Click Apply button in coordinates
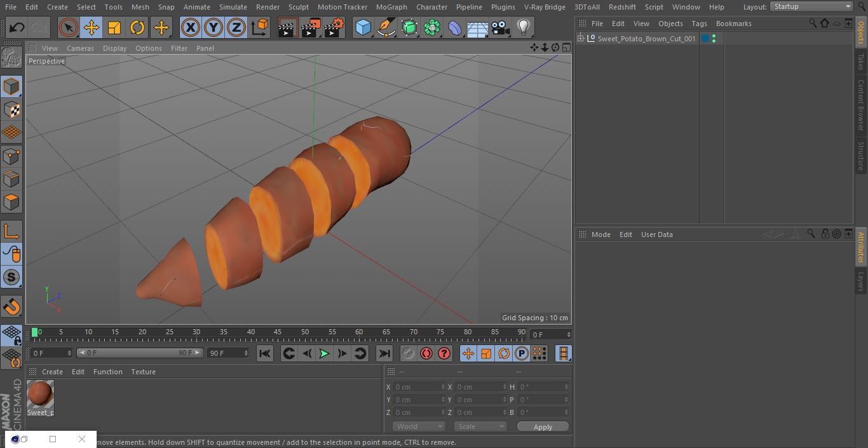Viewport: 868px width, 448px height. click(x=543, y=426)
